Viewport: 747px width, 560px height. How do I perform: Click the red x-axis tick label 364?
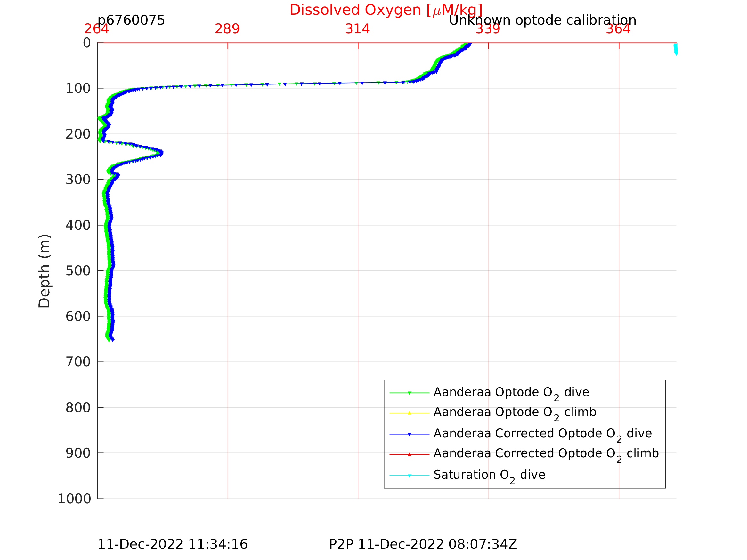[x=618, y=29]
